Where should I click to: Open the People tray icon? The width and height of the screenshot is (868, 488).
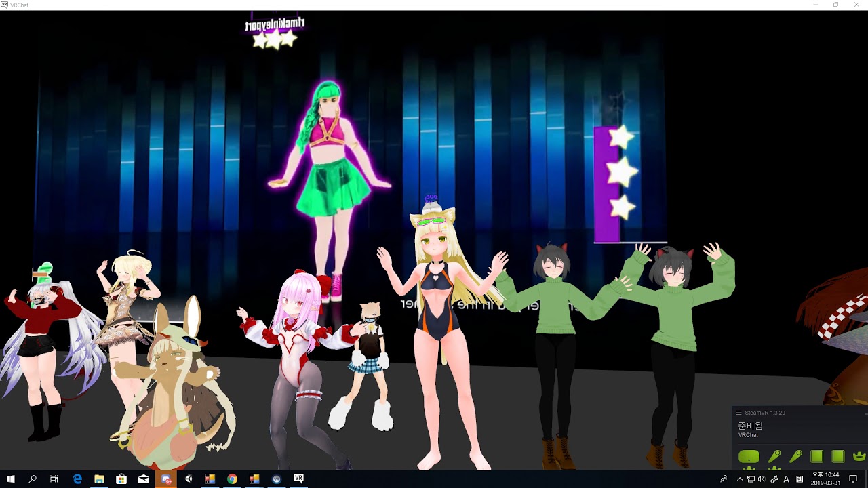pos(724,479)
